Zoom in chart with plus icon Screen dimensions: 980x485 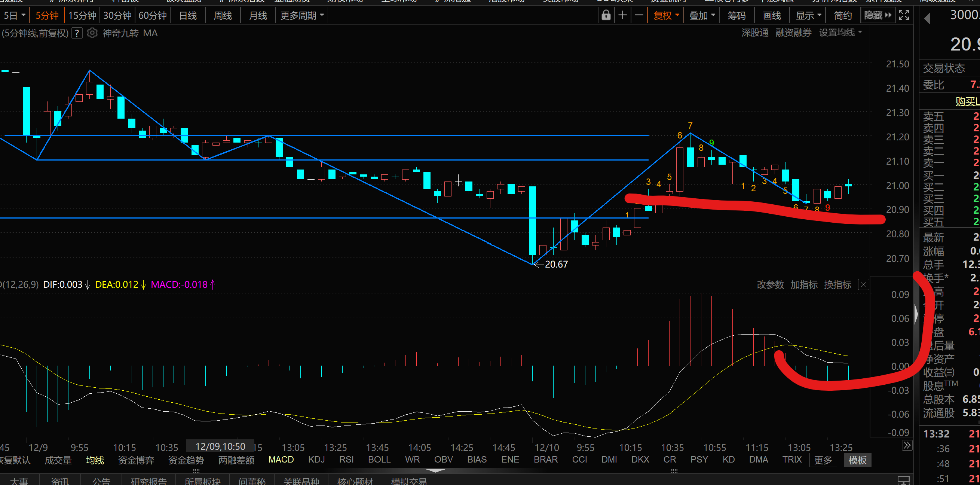(622, 16)
